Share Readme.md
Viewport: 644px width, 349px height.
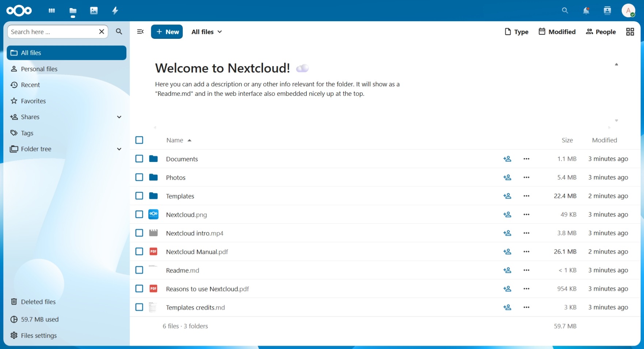point(507,270)
